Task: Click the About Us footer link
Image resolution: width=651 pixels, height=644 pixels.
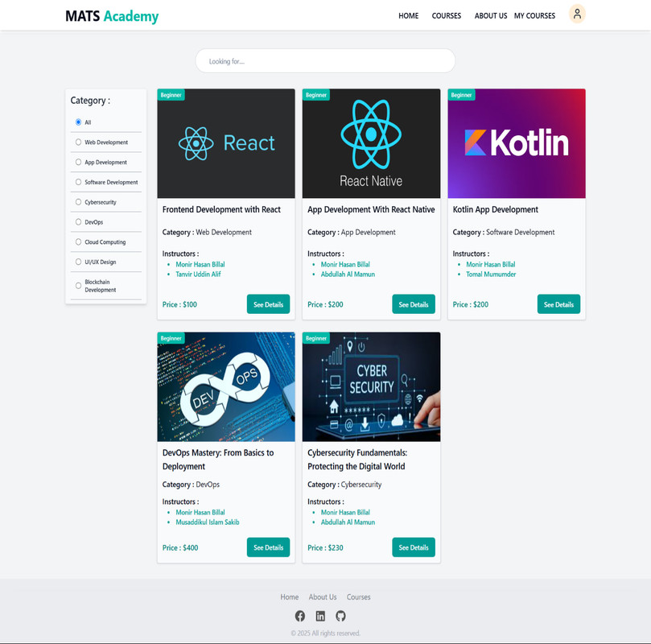Action: tap(323, 597)
